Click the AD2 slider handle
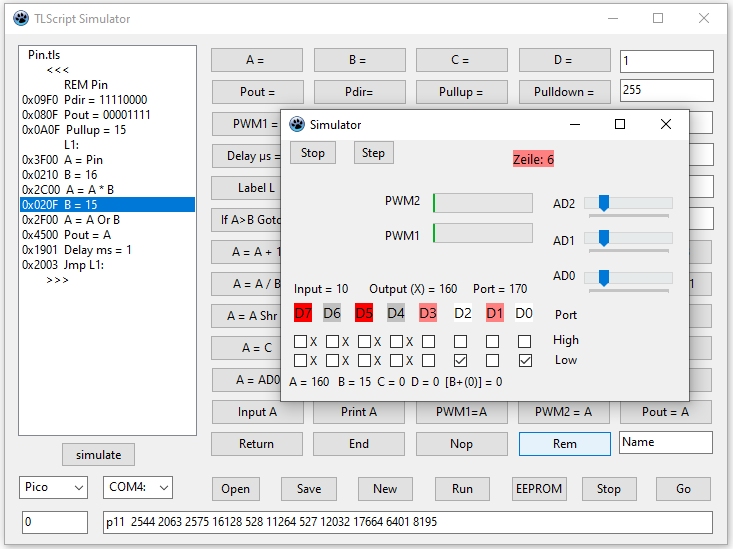Screen dimensions: 733x549 603,203
